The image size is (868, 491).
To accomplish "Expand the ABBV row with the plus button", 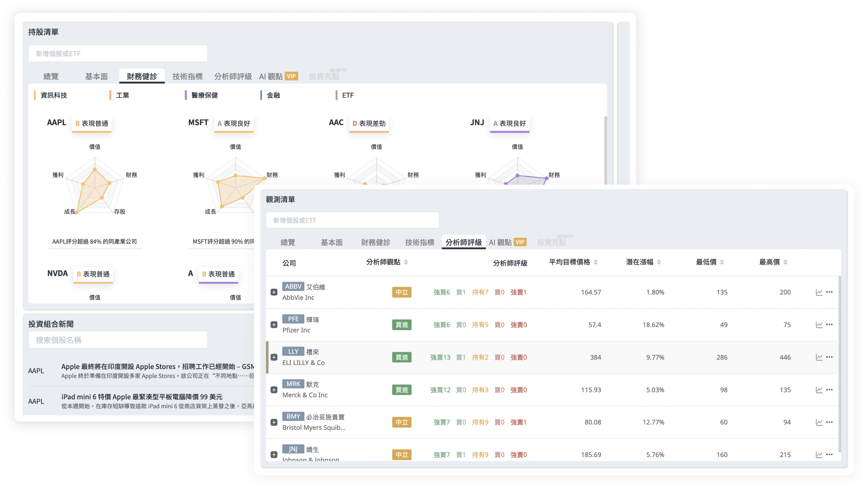I will [x=274, y=292].
